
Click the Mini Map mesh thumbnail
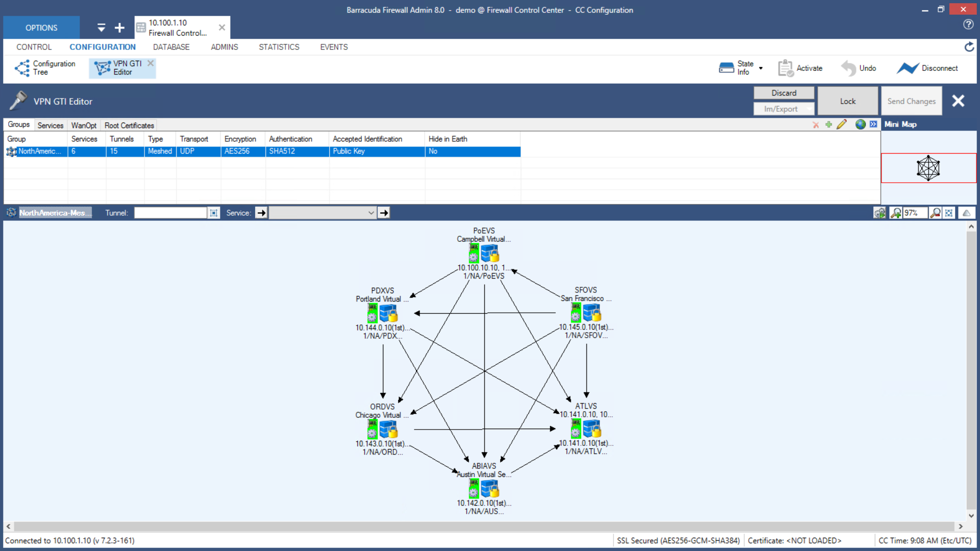[928, 168]
